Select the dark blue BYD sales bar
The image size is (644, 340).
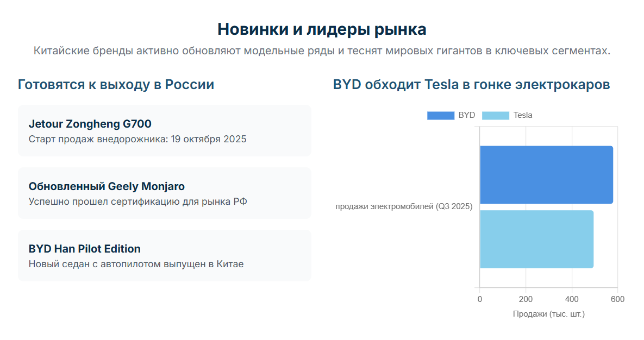546,175
